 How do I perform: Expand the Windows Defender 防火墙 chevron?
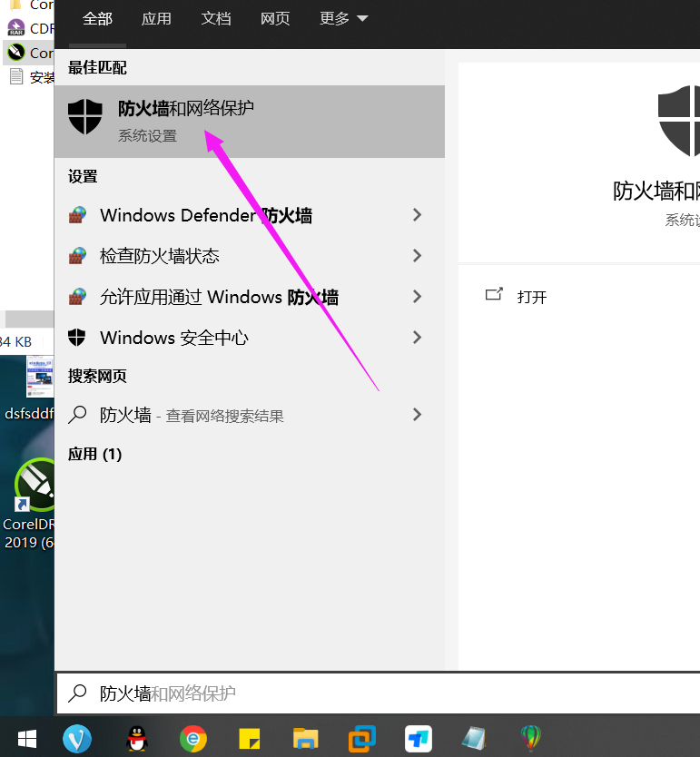418,215
